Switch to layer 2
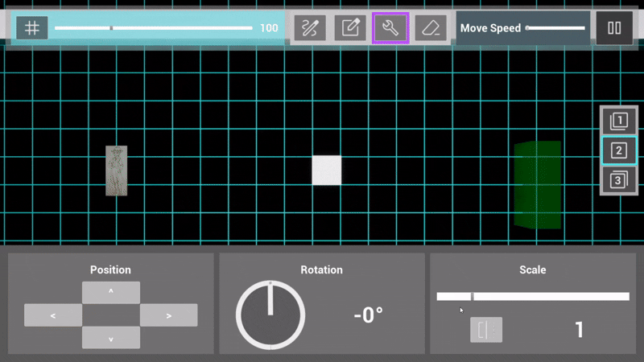The width and height of the screenshot is (644, 362). [x=618, y=150]
